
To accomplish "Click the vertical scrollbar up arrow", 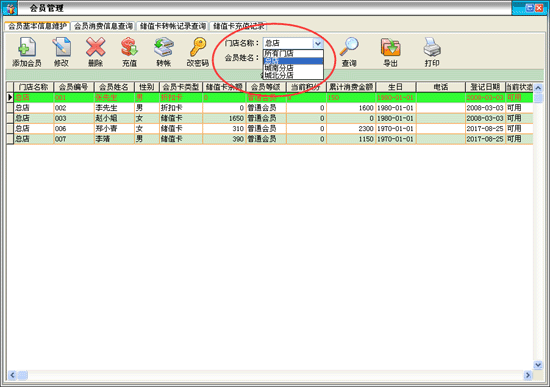I will click(538, 87).
